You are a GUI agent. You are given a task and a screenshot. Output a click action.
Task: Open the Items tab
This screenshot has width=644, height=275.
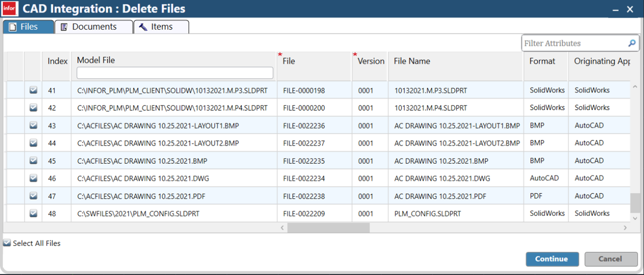tap(161, 27)
